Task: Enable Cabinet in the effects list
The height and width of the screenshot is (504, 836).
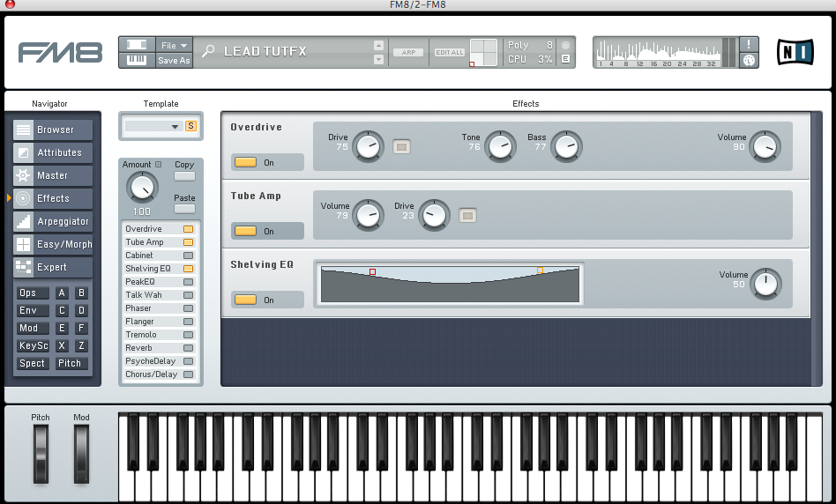Action: coord(188,256)
